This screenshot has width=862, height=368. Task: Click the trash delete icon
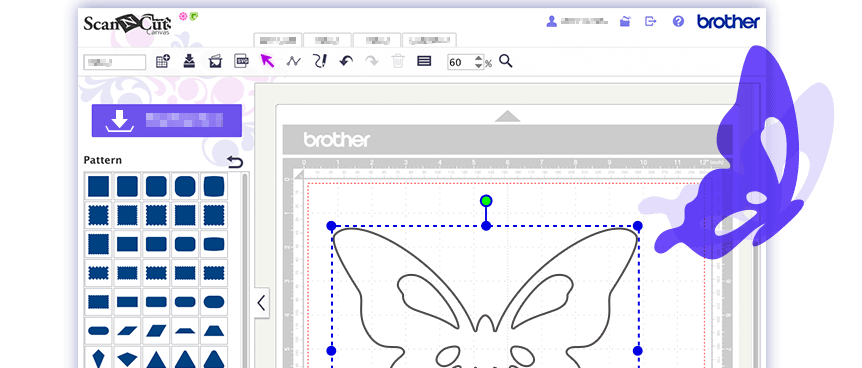[398, 61]
